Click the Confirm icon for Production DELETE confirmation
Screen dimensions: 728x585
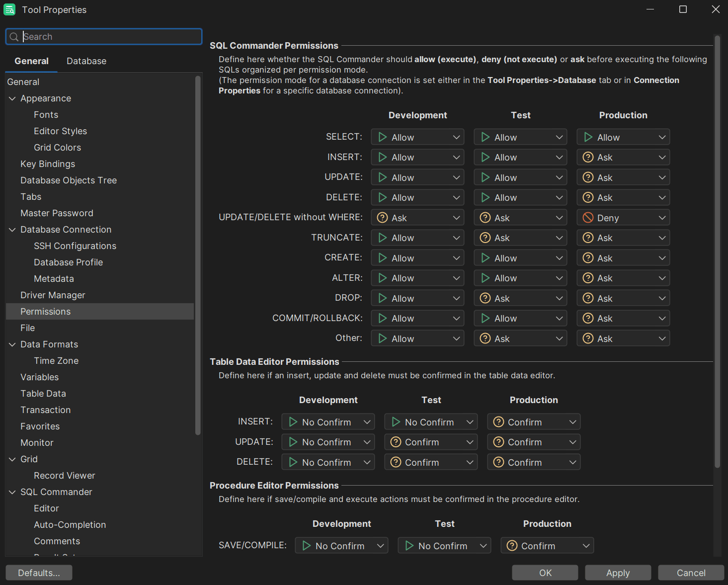click(498, 462)
